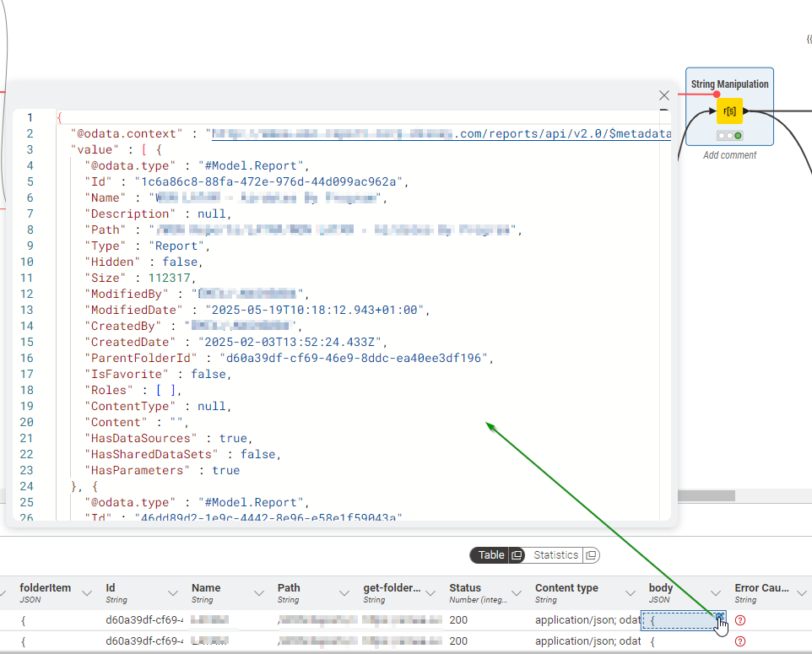The image size is (812, 654).
Task: Switch to the Table view
Action: [490, 555]
